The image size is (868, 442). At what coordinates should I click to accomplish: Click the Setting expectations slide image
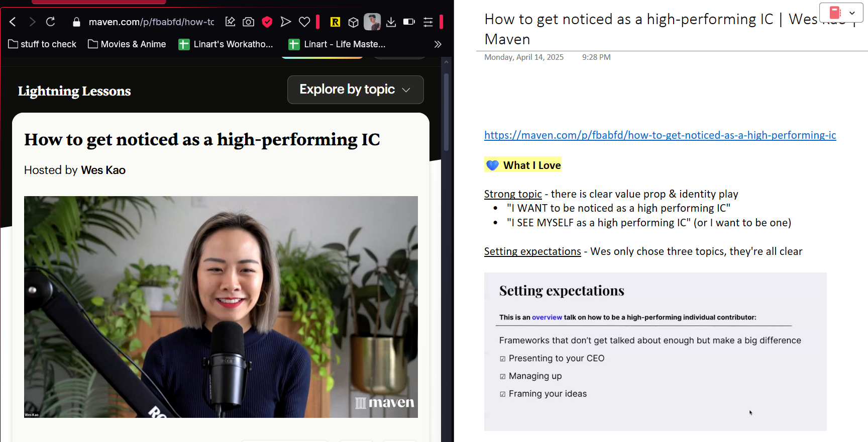click(656, 351)
